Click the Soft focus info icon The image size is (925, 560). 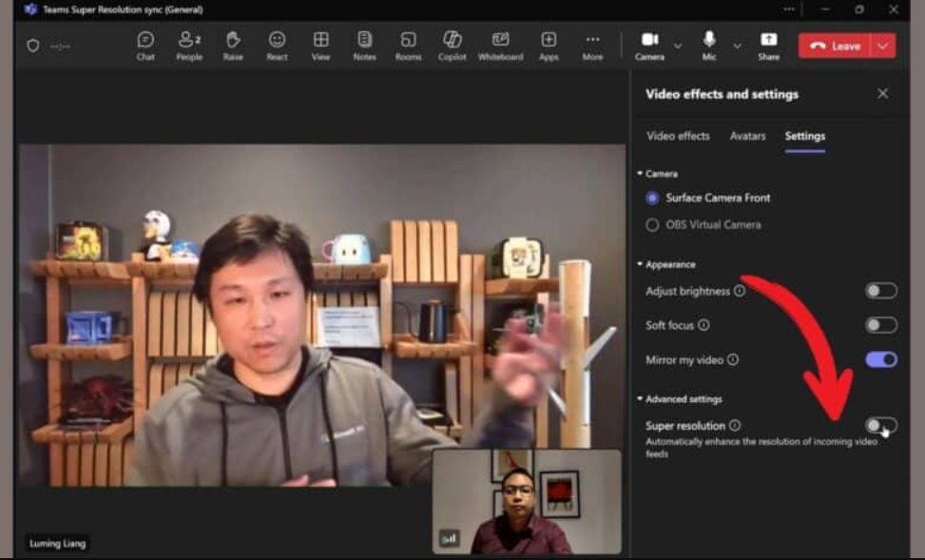[x=703, y=325]
